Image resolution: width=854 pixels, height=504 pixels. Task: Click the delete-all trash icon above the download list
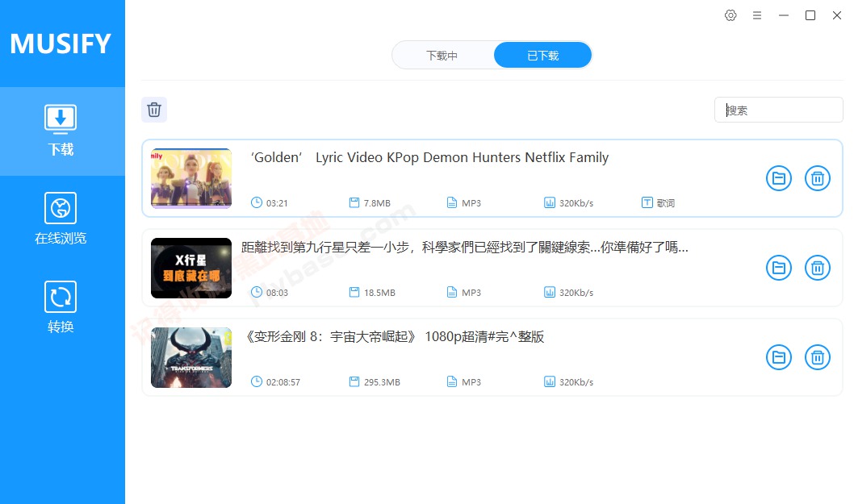click(154, 110)
